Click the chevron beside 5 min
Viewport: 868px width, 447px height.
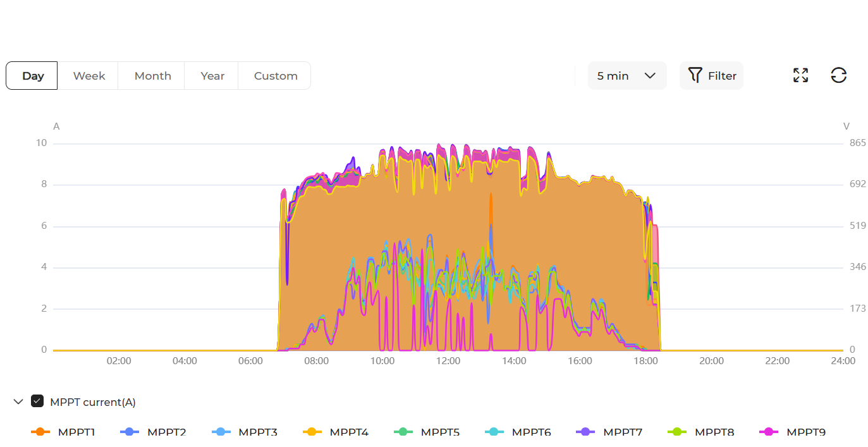(651, 75)
